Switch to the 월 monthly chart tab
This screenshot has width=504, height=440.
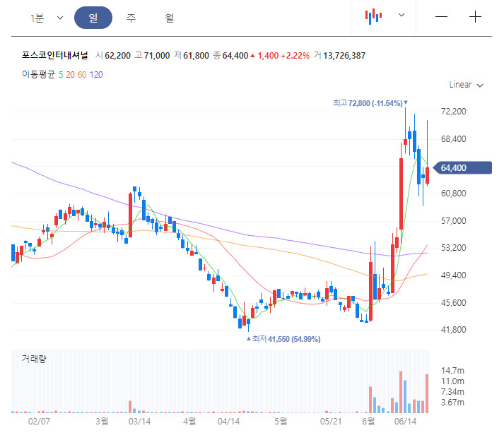tap(170, 18)
